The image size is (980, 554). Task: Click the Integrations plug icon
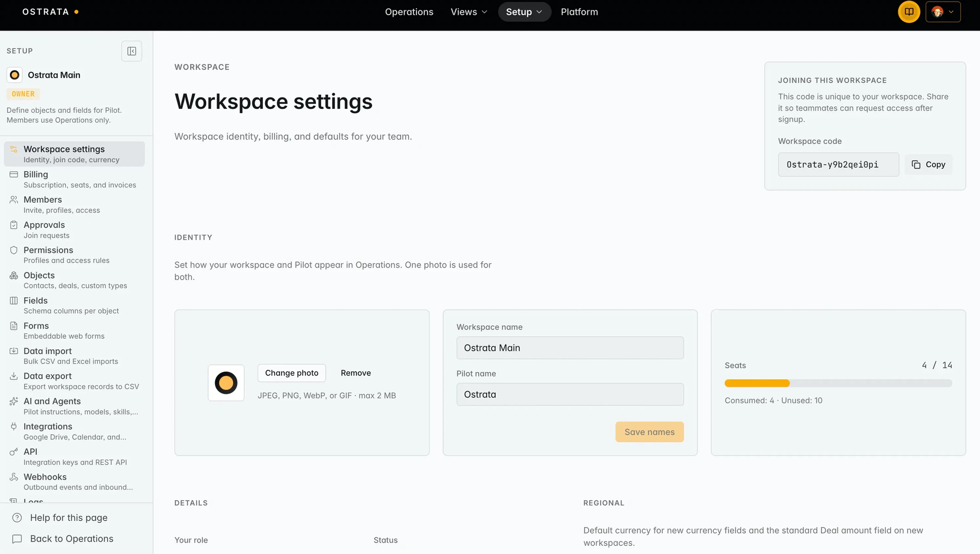14,427
